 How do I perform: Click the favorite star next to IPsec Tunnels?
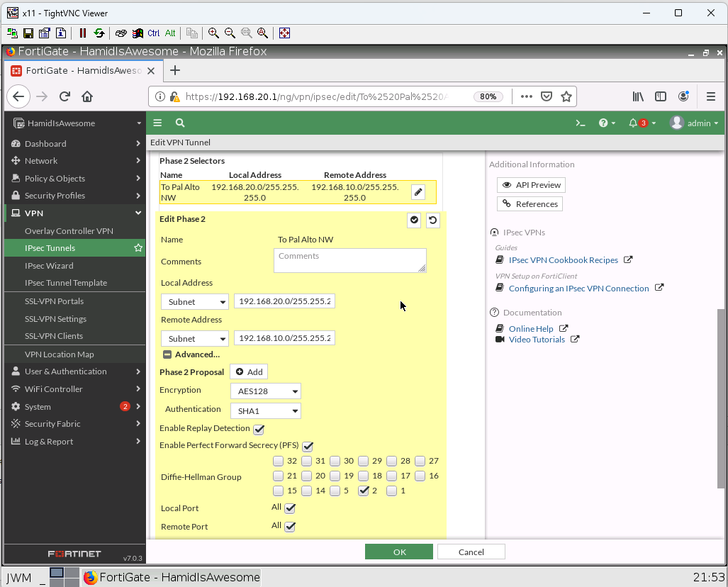(x=138, y=248)
